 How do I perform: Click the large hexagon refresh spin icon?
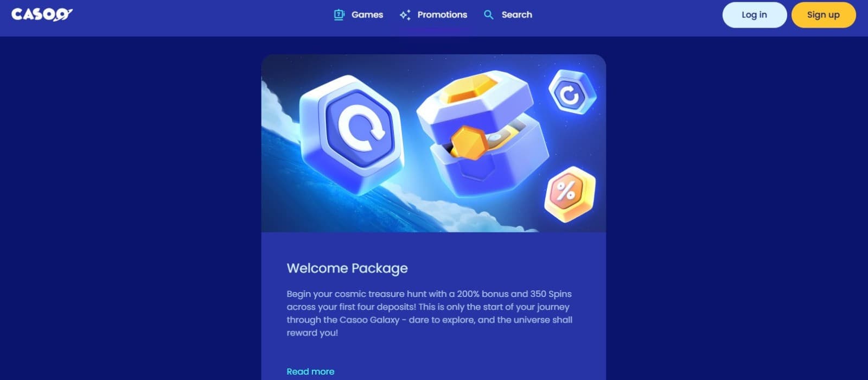coord(352,132)
